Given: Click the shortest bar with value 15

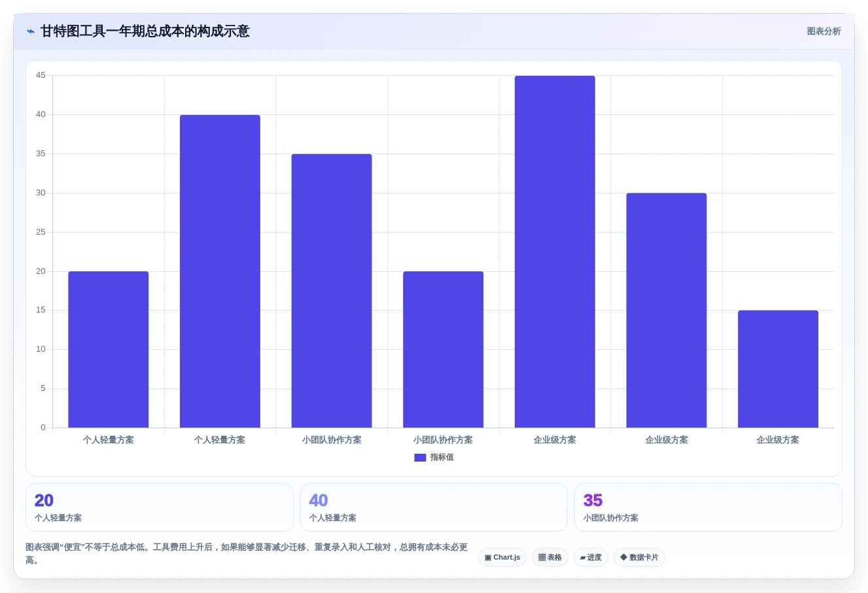Looking at the screenshot, I should (x=778, y=369).
